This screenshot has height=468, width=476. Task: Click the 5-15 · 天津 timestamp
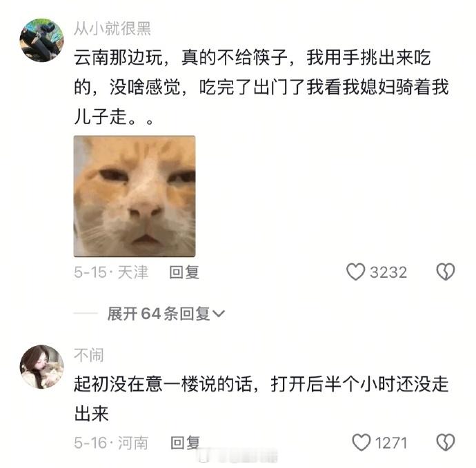pyautogui.click(x=111, y=272)
